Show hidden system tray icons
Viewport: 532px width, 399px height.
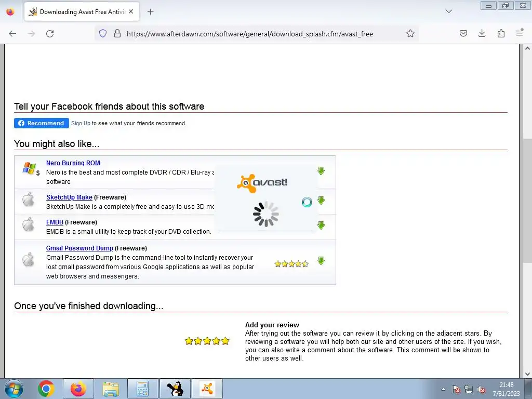click(x=443, y=389)
